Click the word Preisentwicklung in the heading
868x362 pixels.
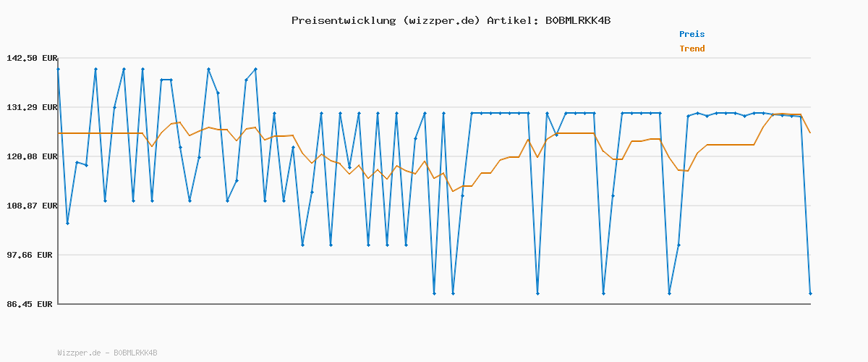pyautogui.click(x=343, y=20)
